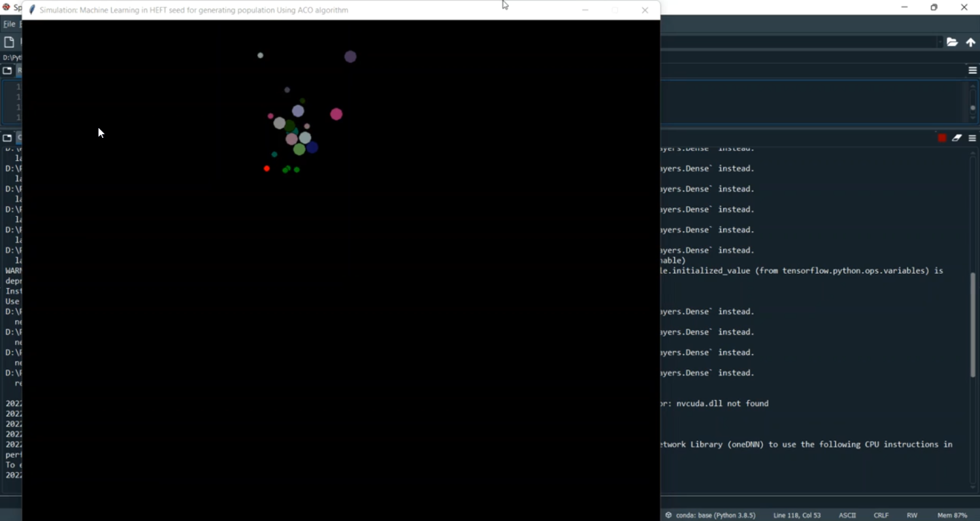Screen dimensions: 980x521
Task: Open the File menu
Action: pyautogui.click(x=9, y=24)
